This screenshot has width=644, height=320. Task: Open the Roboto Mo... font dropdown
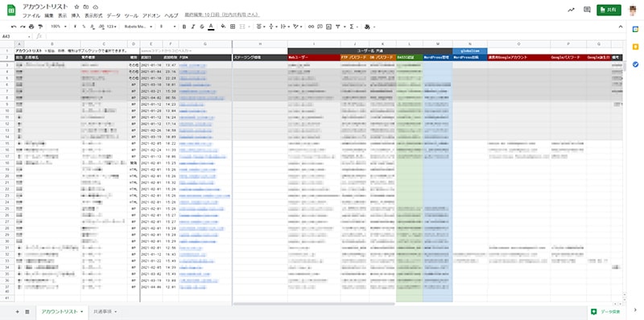138,27
